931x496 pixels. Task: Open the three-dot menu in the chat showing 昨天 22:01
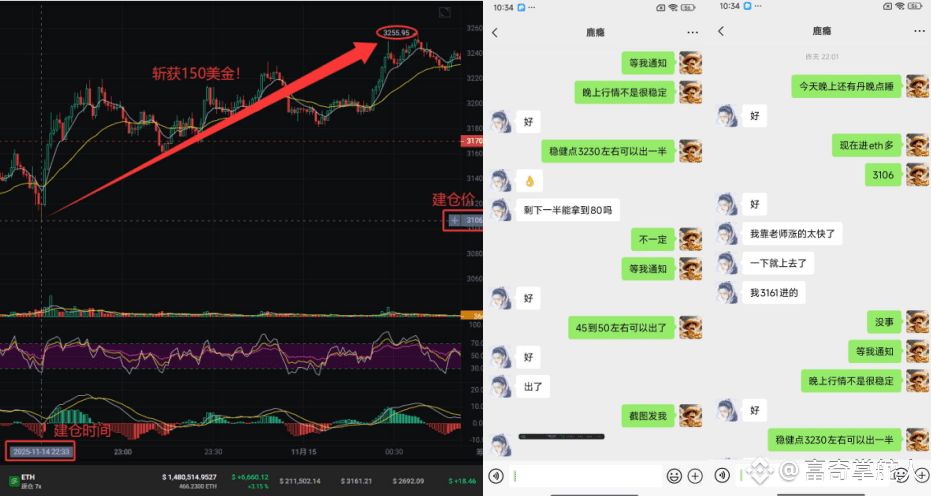(x=919, y=31)
